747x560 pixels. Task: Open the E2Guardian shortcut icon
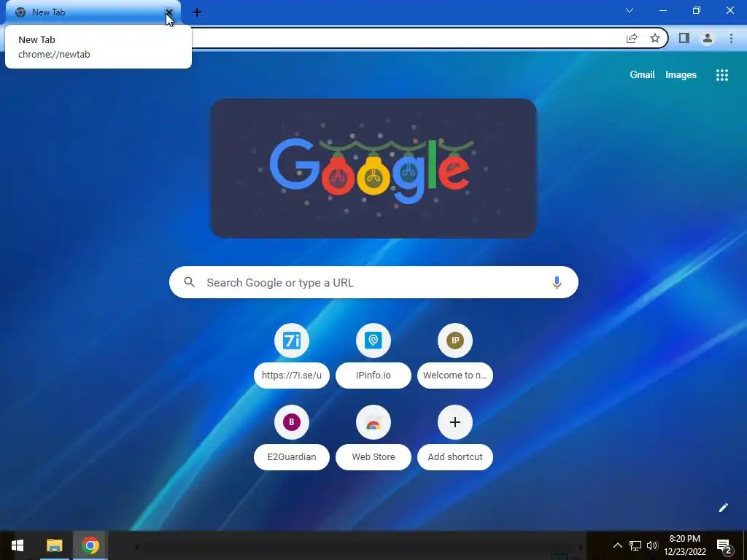(292, 422)
